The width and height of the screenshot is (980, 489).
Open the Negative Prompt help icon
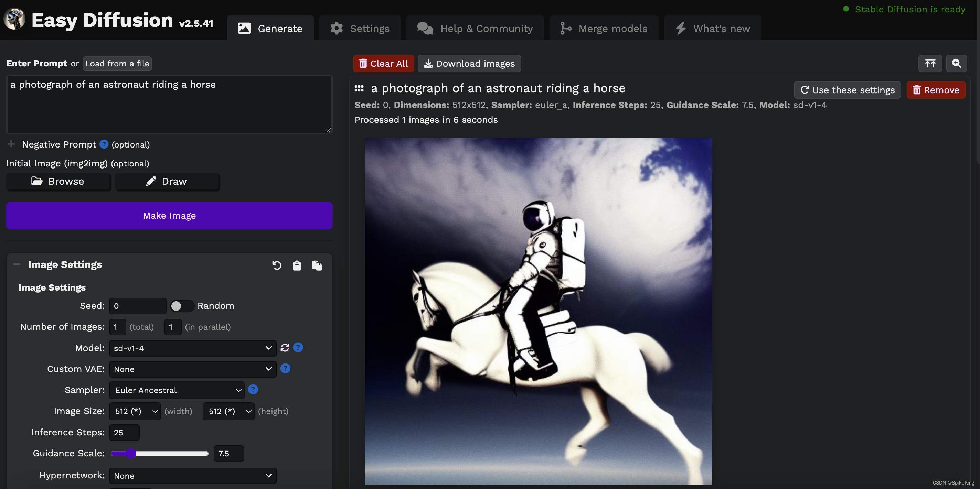pos(104,144)
